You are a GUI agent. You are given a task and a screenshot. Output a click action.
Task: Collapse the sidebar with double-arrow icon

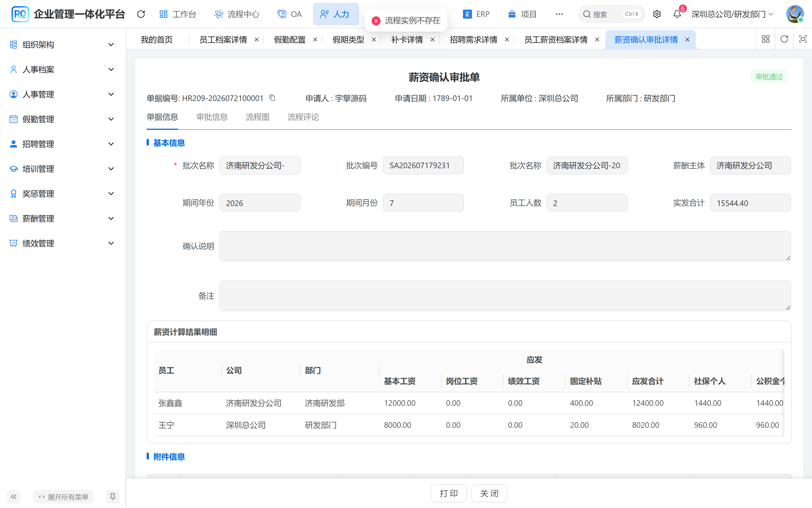tap(14, 497)
